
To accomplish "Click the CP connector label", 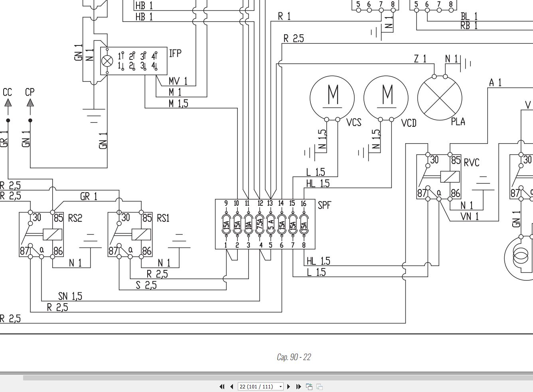I will [30, 92].
